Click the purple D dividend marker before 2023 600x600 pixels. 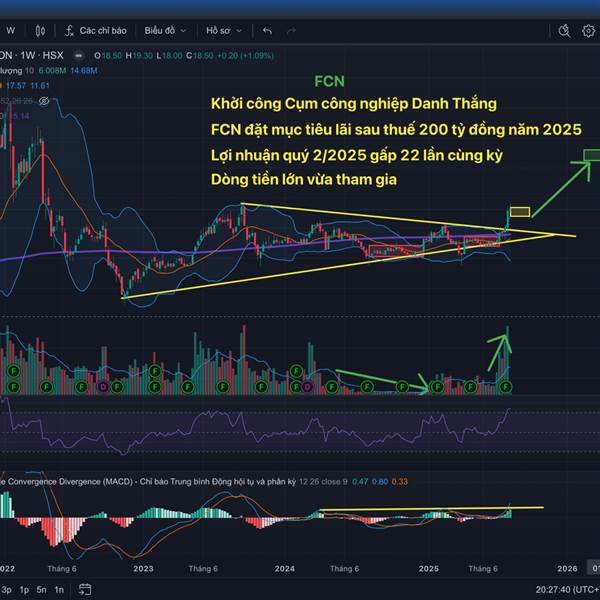(103, 387)
